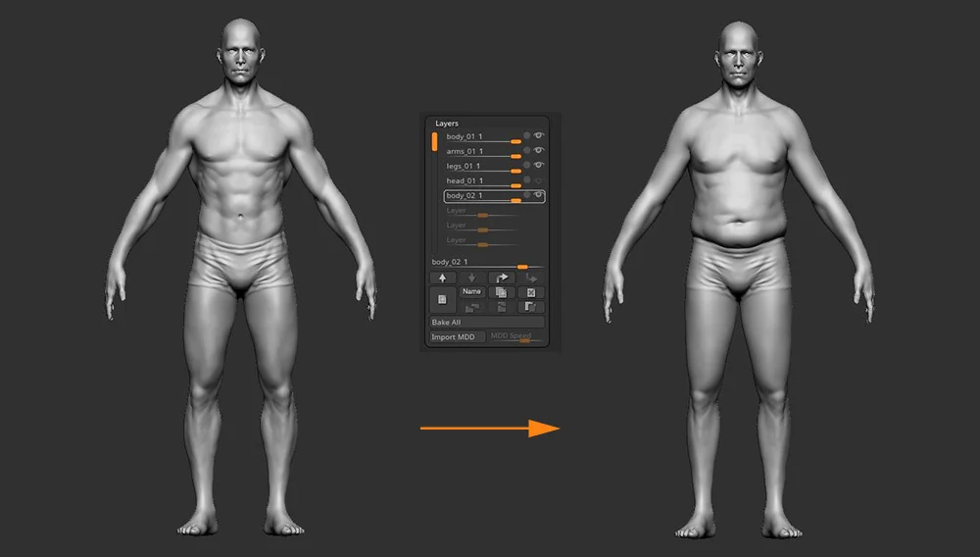Toggle record dot on body_02 layer

click(527, 195)
